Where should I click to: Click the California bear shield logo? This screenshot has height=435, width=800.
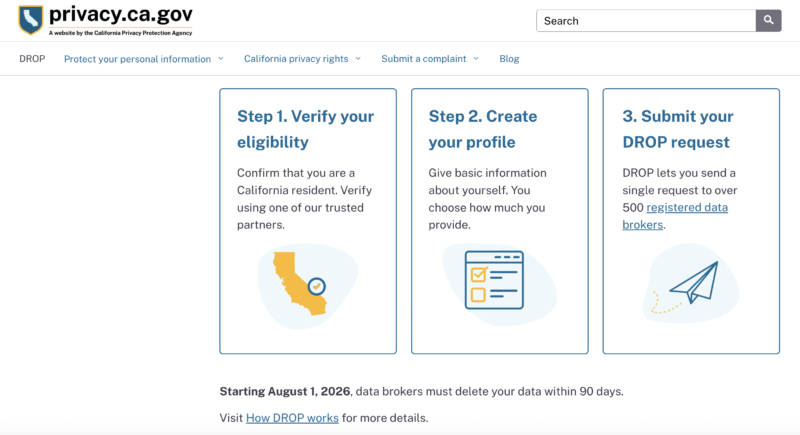click(31, 19)
